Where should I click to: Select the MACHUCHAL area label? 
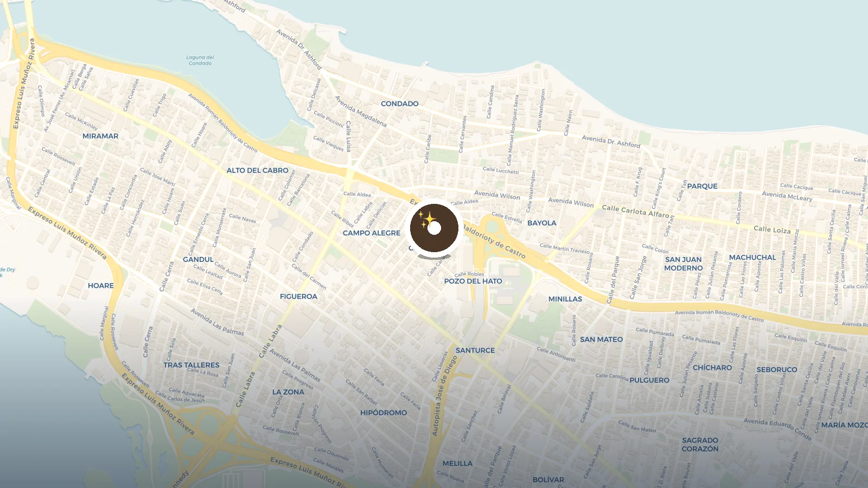(x=752, y=258)
